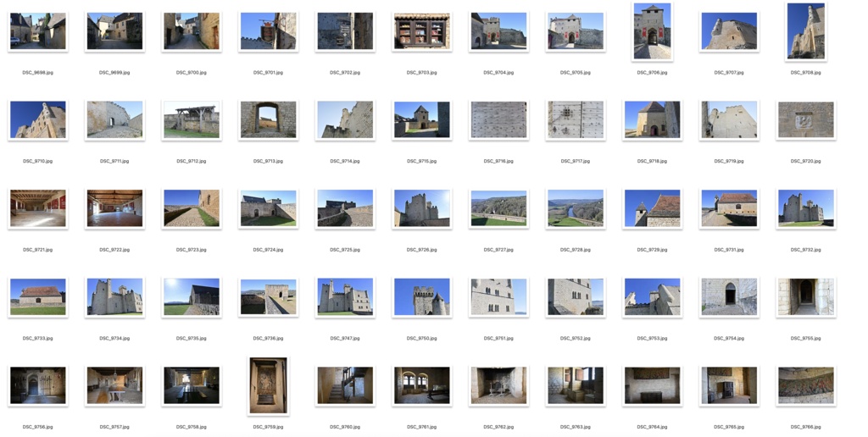
Task: Select the DSC_9698.jpg photo thumbnail
Action: (37, 31)
